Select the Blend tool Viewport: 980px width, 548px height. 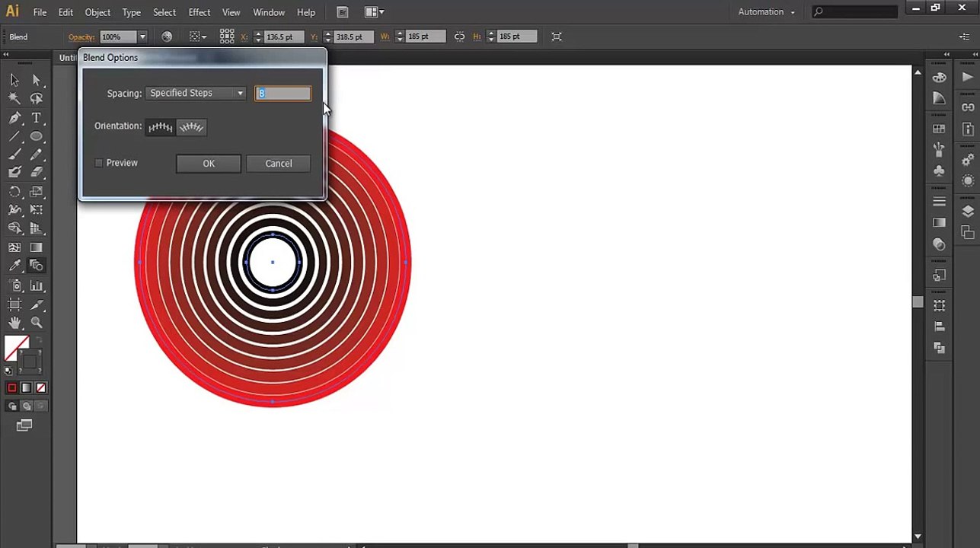(36, 266)
